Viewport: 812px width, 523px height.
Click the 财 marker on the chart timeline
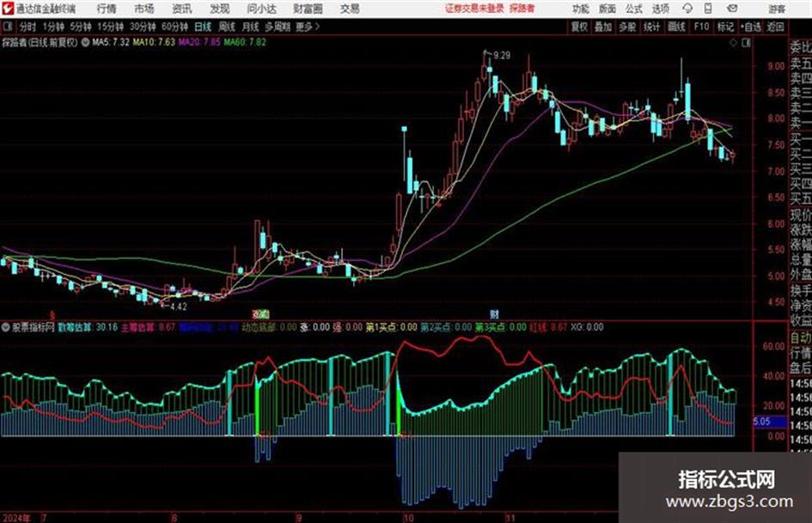coord(495,314)
